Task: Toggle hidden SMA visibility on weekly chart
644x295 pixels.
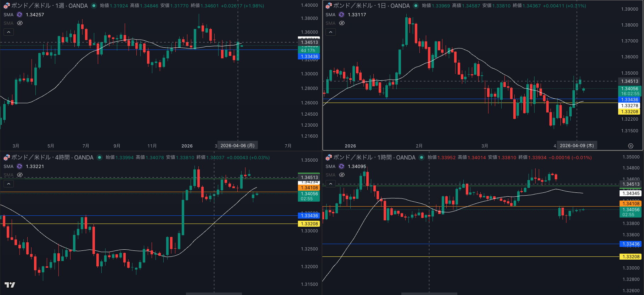Action: (x=20, y=23)
